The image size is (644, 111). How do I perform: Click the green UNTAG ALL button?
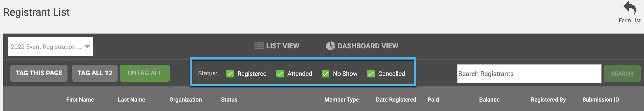click(145, 73)
